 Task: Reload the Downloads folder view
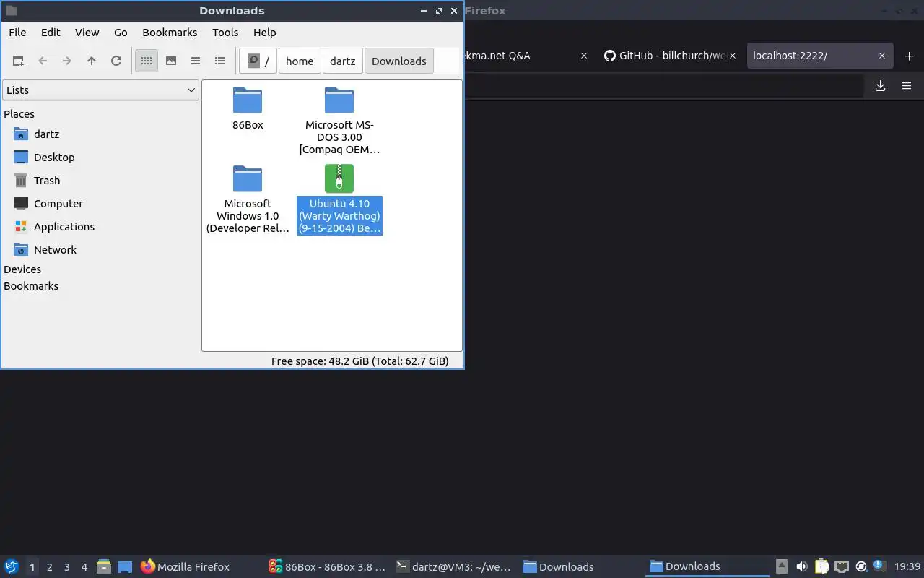tap(116, 61)
